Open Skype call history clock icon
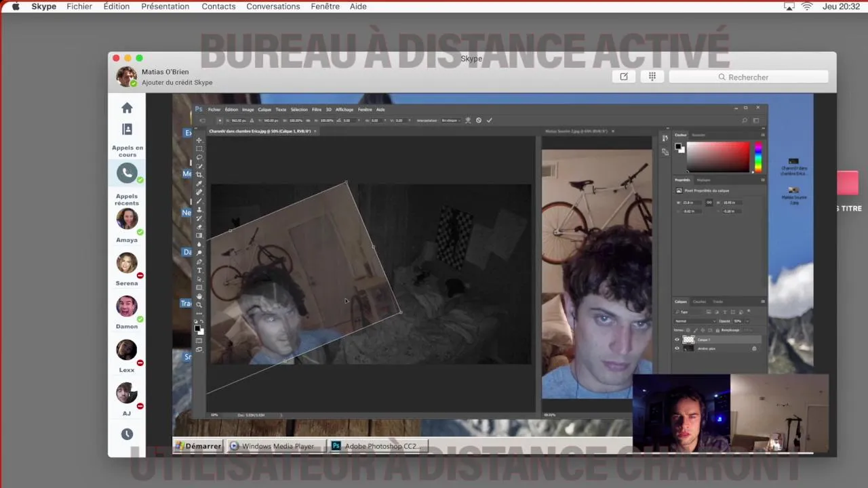868x488 pixels. [127, 434]
